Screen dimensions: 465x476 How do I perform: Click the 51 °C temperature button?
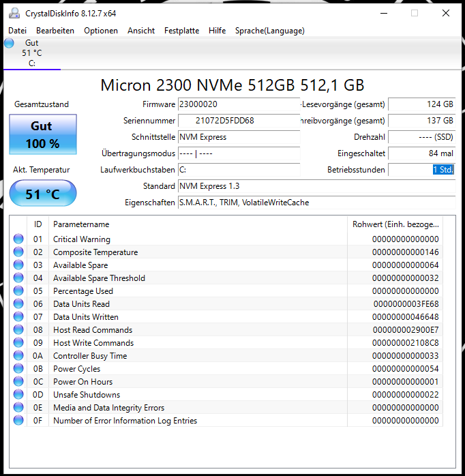tap(43, 194)
